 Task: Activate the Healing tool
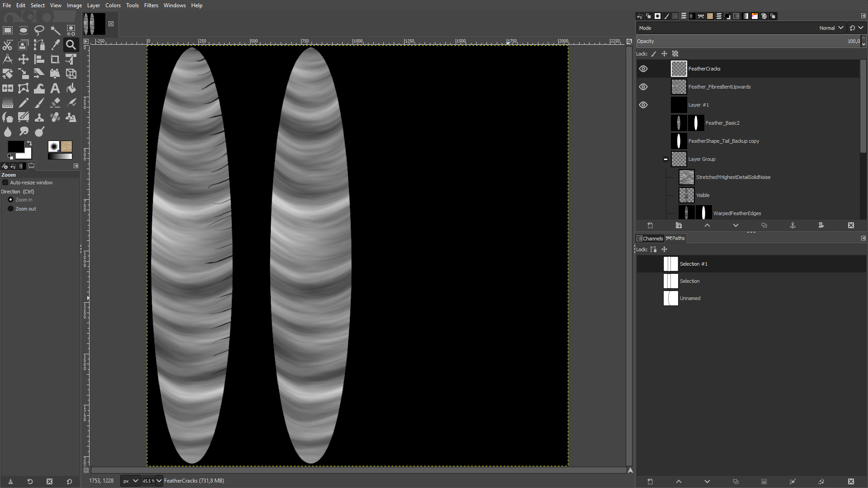[55, 117]
